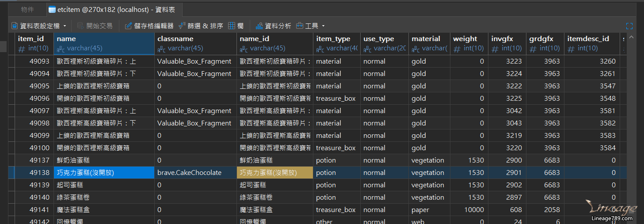Click the etcitem table tab icon
644x224 pixels.
[52, 9]
